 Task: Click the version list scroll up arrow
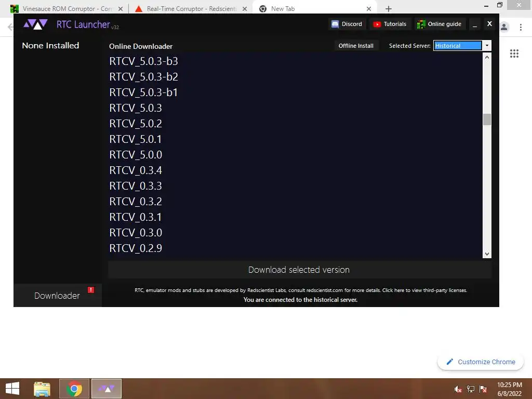pos(487,57)
